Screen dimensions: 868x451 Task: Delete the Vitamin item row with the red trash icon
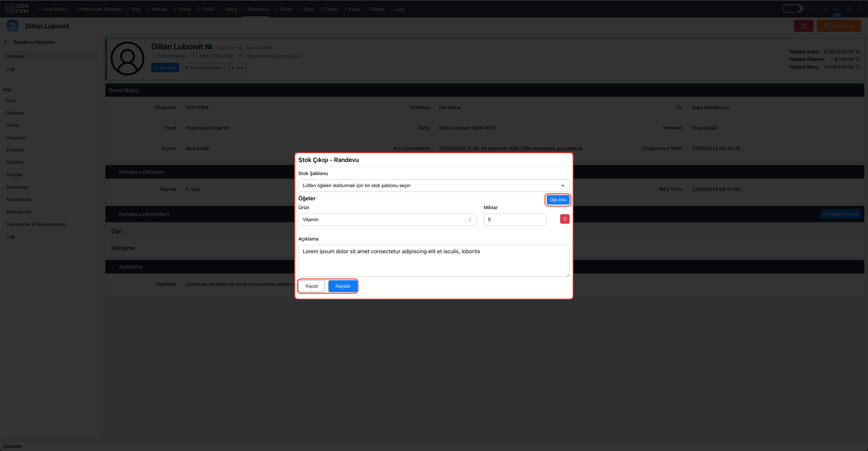click(565, 219)
